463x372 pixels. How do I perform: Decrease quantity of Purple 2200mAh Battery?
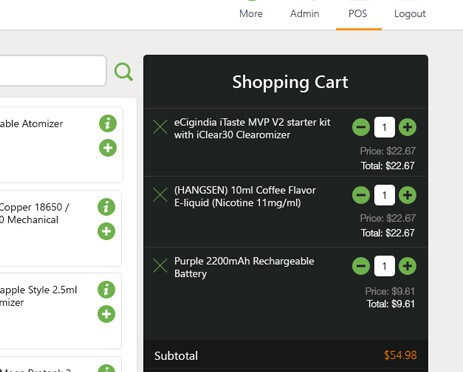point(361,266)
